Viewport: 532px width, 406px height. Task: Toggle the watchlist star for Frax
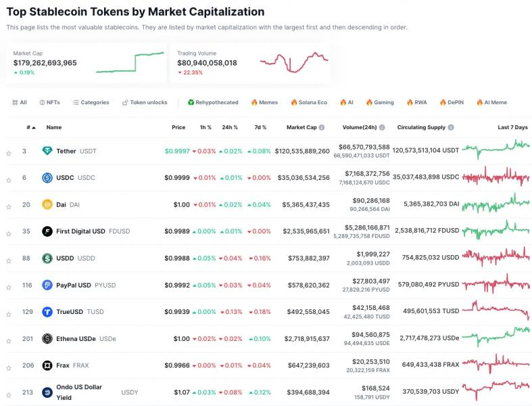click(x=9, y=367)
